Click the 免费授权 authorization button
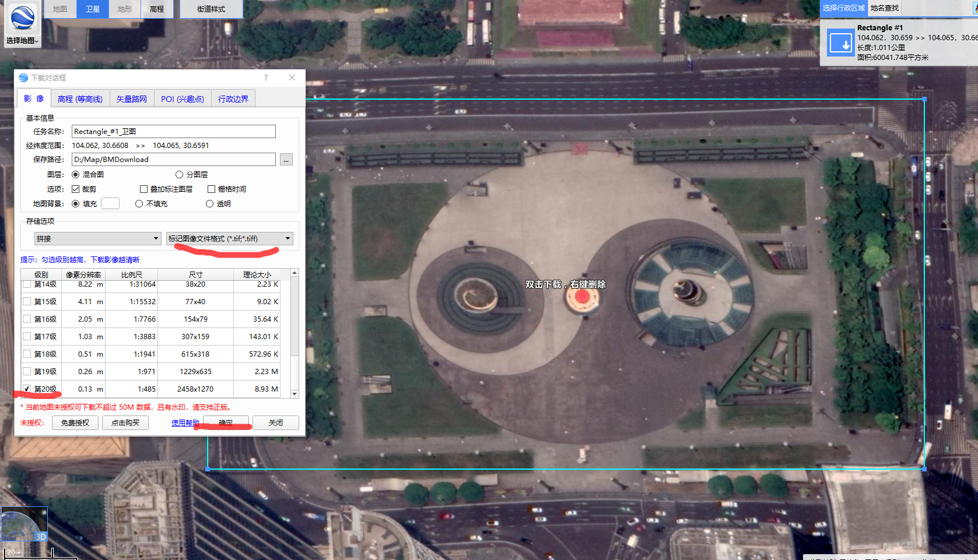The width and height of the screenshot is (978, 560). click(x=74, y=422)
